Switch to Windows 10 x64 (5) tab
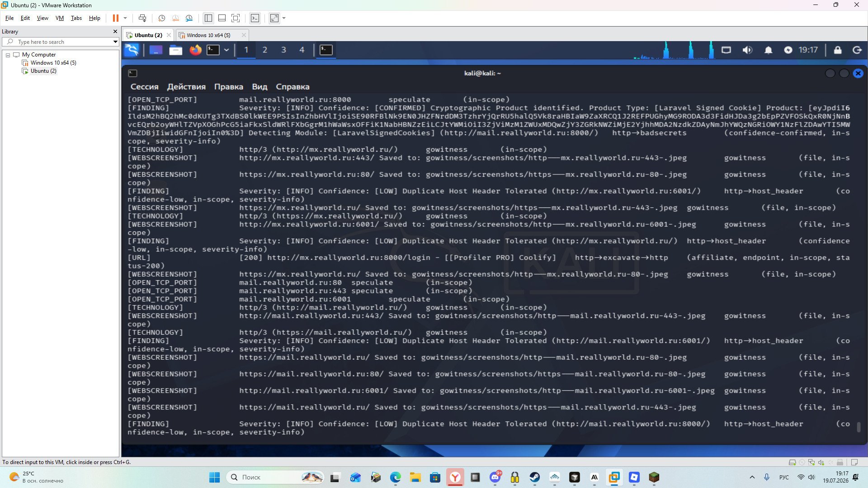The width and height of the screenshot is (868, 488). tap(208, 35)
